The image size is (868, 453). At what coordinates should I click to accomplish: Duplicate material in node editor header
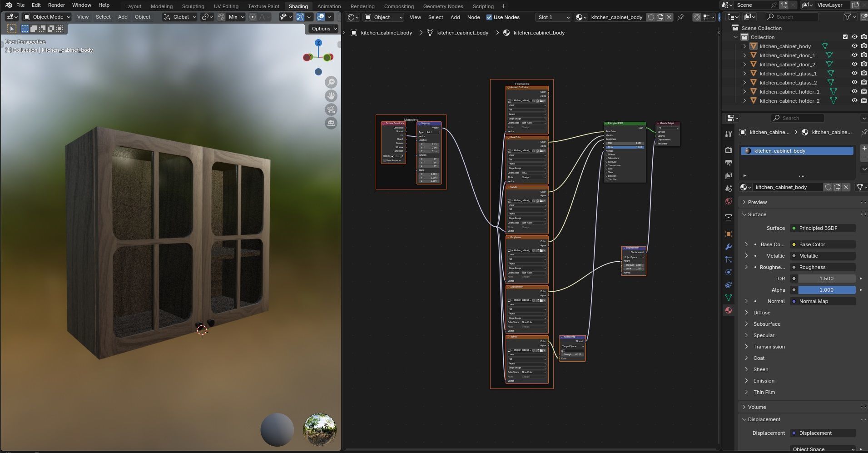[x=660, y=17]
